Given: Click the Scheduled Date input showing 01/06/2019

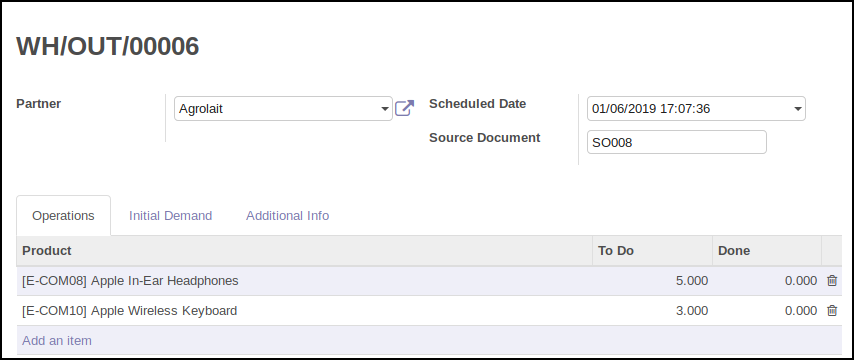Looking at the screenshot, I should pyautogui.click(x=696, y=108).
